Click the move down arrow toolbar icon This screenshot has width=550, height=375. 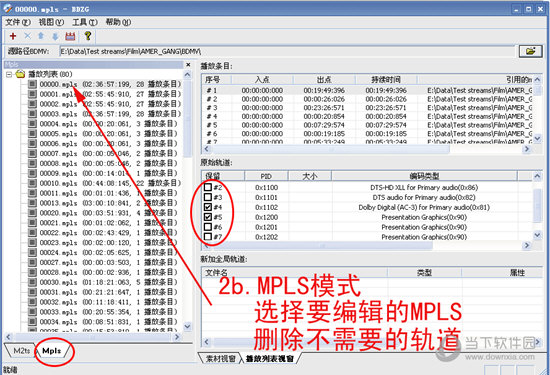[55, 36]
